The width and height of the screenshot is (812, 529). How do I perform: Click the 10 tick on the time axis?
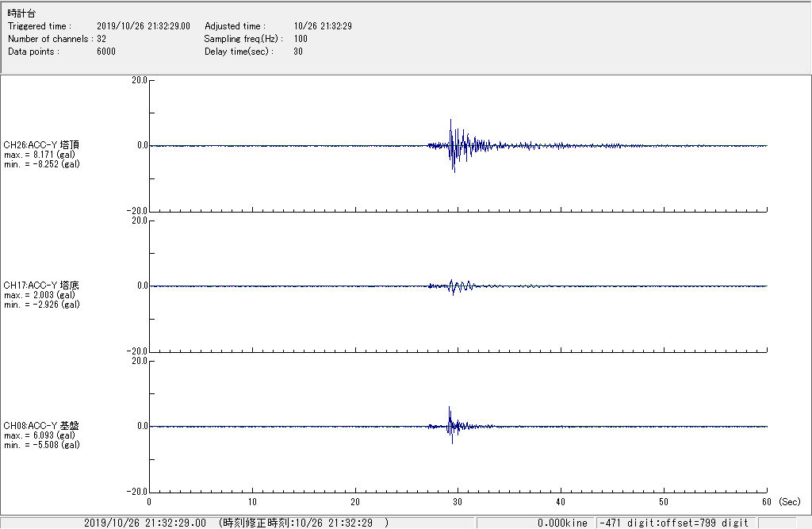pyautogui.click(x=252, y=501)
